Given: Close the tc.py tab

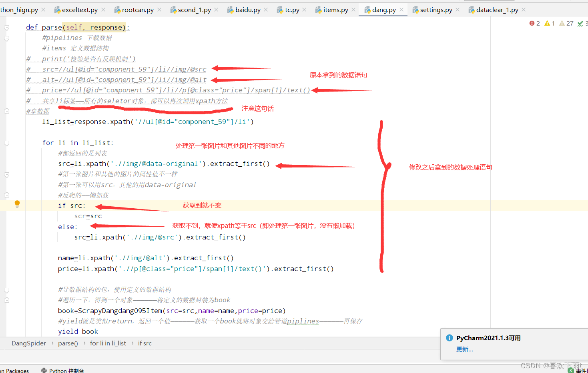Looking at the screenshot, I should [304, 10].
